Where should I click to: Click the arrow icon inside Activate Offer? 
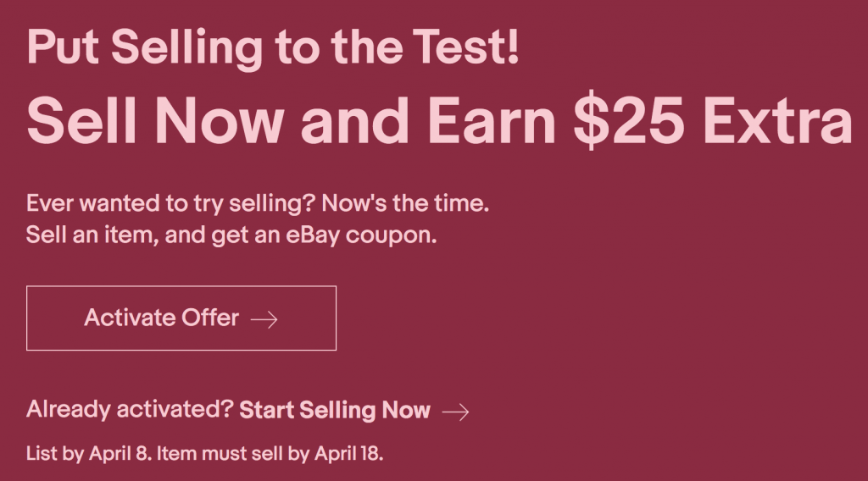[x=264, y=319]
